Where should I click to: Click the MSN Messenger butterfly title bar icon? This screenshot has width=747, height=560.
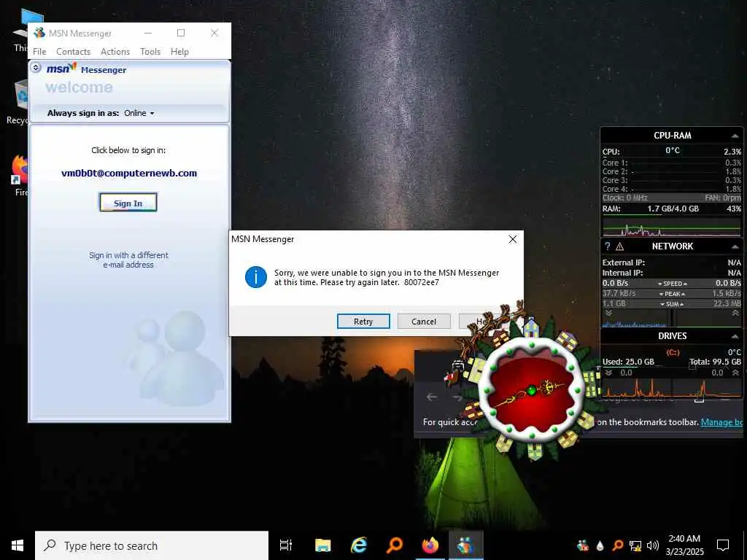pyautogui.click(x=39, y=33)
